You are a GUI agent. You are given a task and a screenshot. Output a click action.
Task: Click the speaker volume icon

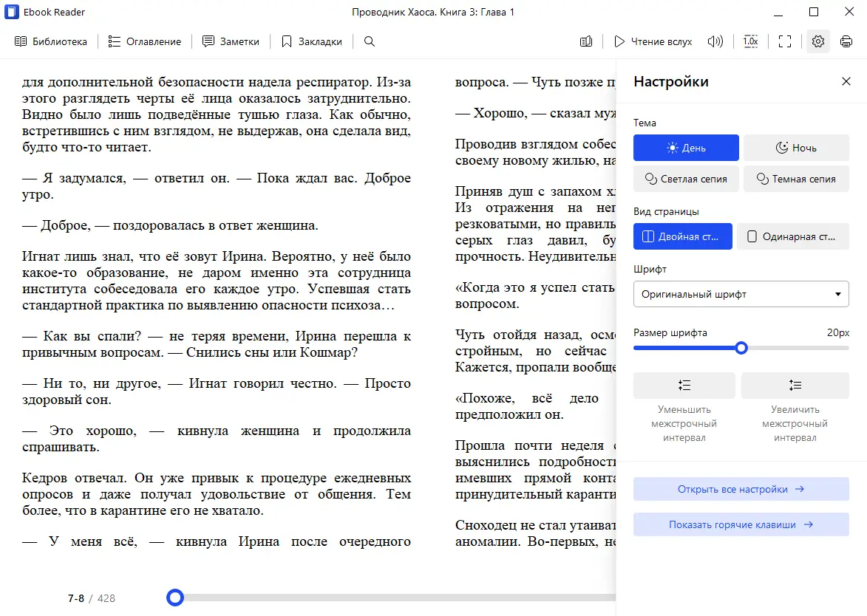click(x=715, y=41)
